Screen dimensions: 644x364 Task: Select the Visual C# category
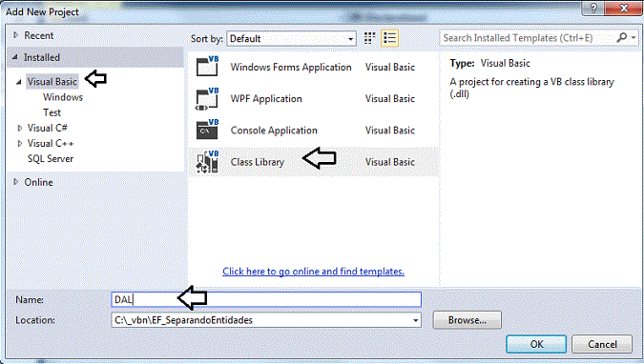48,128
